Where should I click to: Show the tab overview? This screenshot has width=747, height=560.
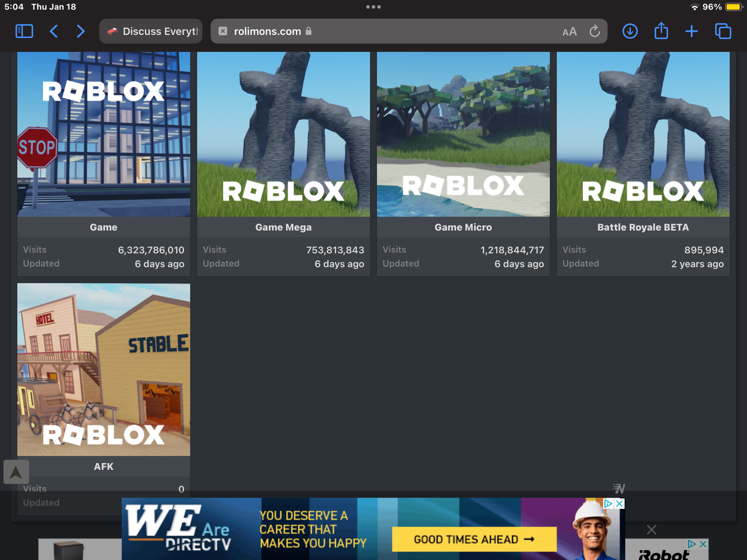click(x=723, y=31)
